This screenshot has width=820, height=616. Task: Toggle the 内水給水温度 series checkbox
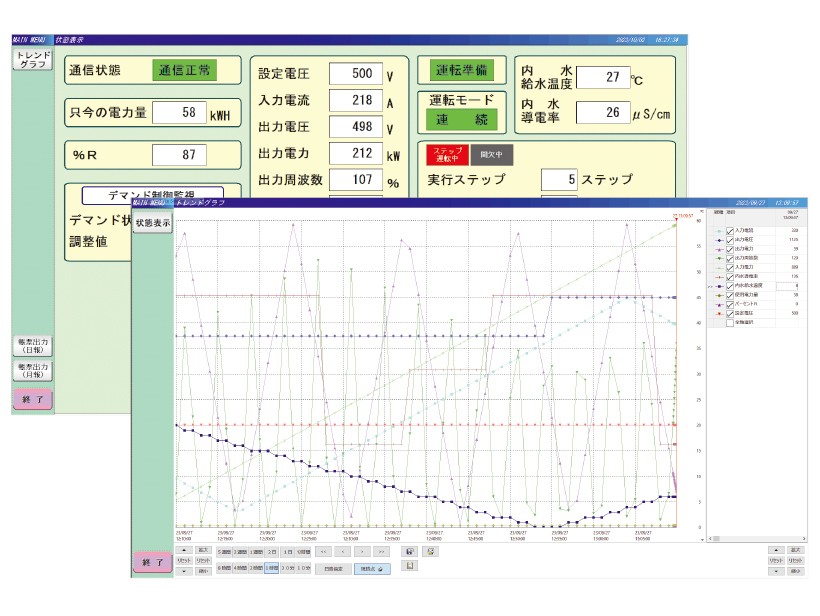click(730, 286)
